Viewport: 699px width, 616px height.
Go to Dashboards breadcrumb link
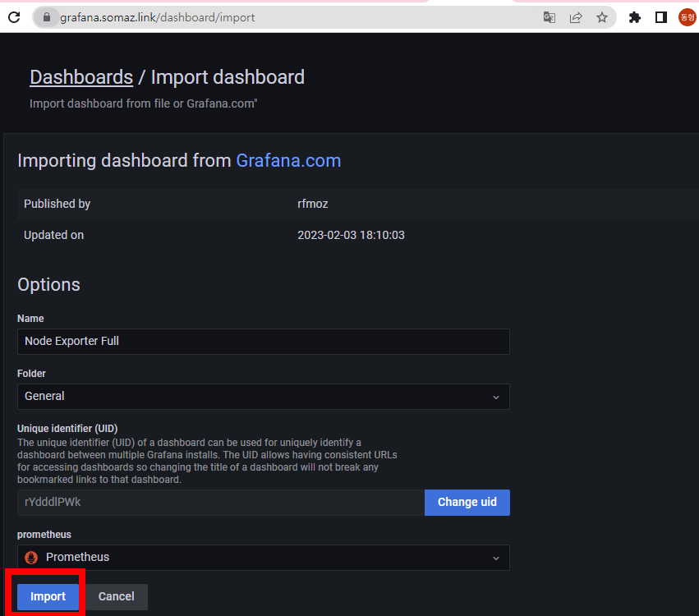81,77
